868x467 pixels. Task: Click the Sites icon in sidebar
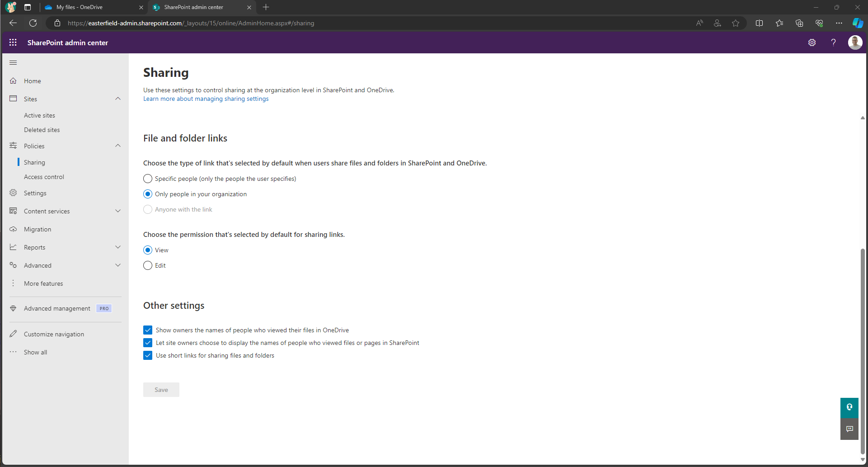click(x=13, y=99)
